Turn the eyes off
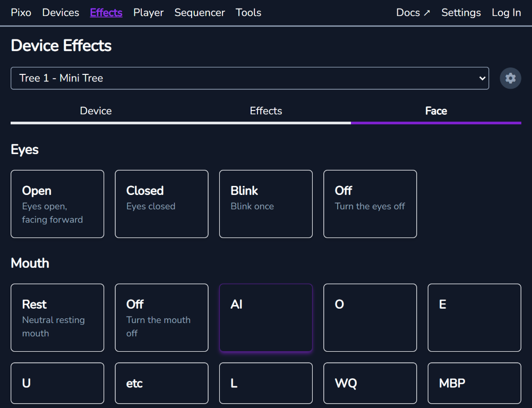Viewport: 532px width, 408px height. point(370,204)
